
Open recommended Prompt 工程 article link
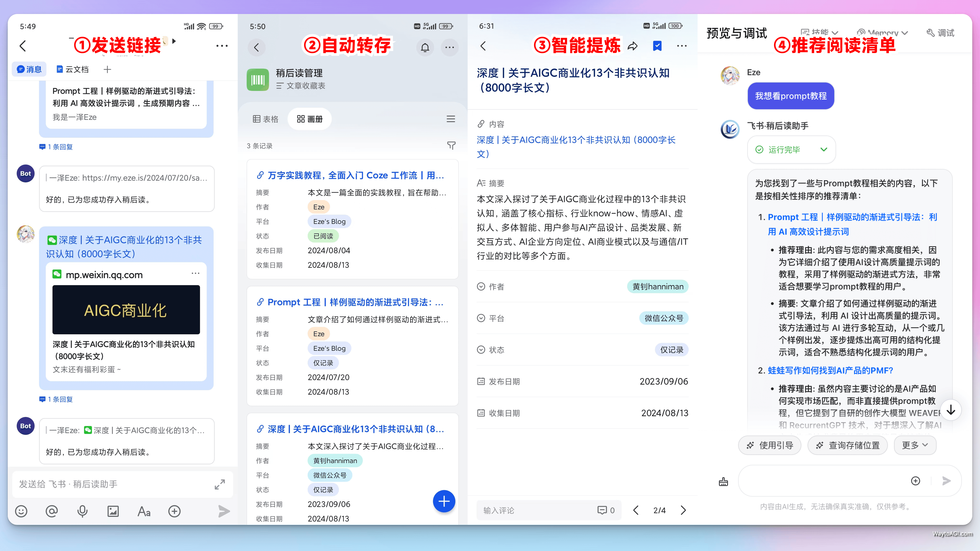point(852,224)
